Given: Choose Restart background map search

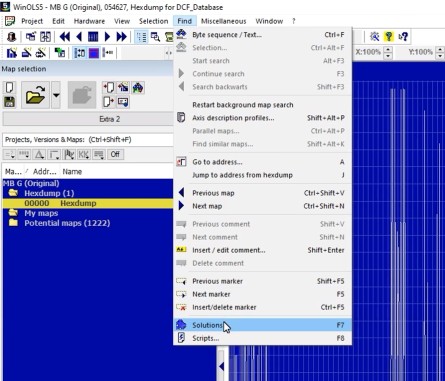Looking at the screenshot, I should click(x=262, y=105).
